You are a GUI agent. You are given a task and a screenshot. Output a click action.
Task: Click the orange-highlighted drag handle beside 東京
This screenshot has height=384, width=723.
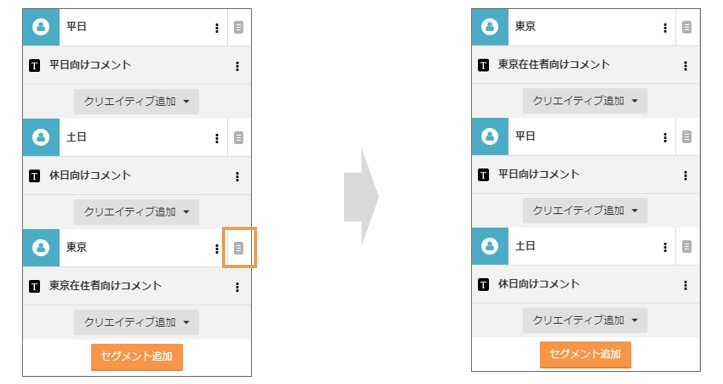pyautogui.click(x=238, y=248)
